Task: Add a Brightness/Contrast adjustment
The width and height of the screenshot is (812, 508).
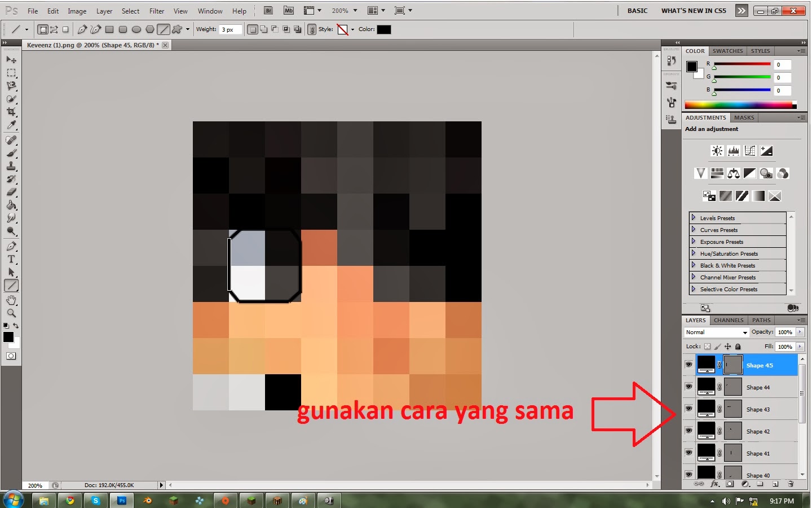Action: click(x=717, y=150)
